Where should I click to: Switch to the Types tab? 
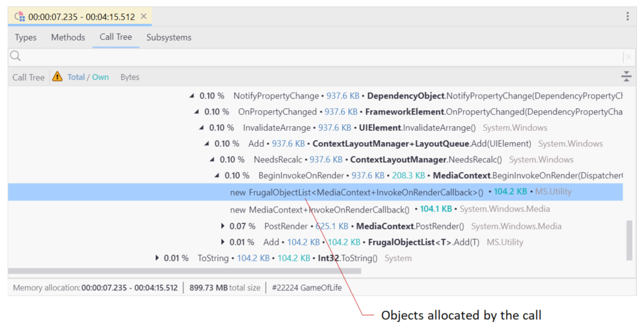(x=26, y=37)
